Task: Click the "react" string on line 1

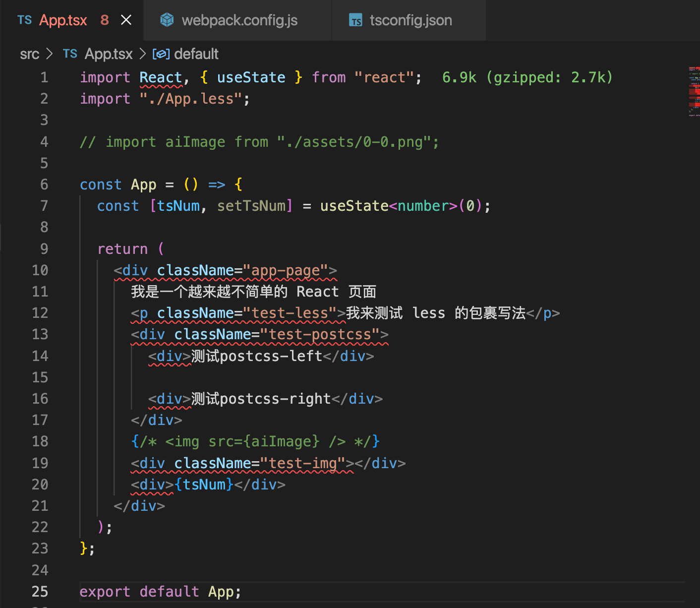Action: click(384, 77)
